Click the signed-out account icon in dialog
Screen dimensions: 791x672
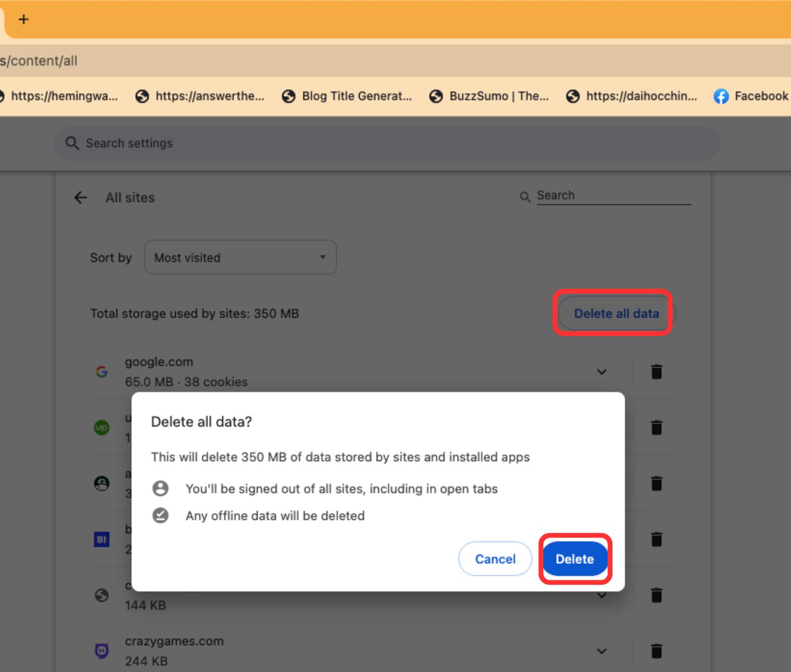pos(160,488)
